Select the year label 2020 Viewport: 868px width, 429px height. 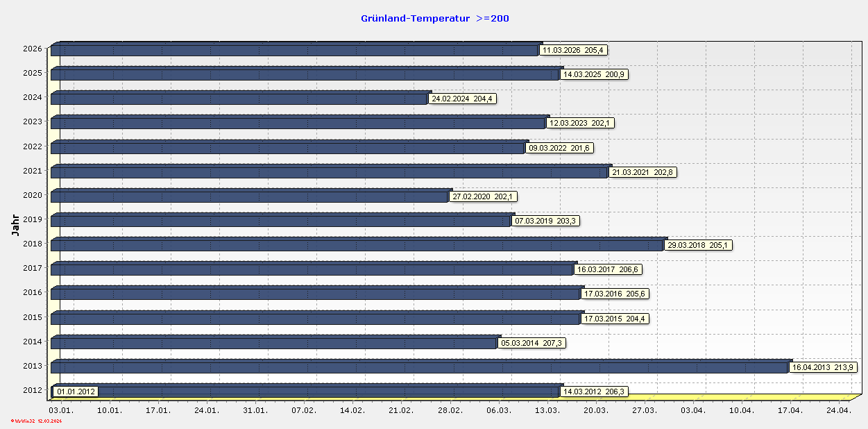(x=31, y=195)
